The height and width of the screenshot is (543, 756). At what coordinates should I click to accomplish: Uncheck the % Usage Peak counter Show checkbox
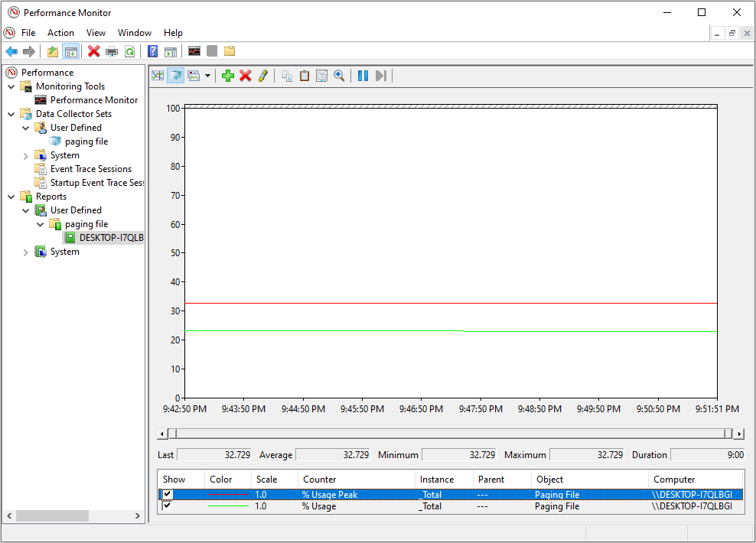tap(166, 494)
